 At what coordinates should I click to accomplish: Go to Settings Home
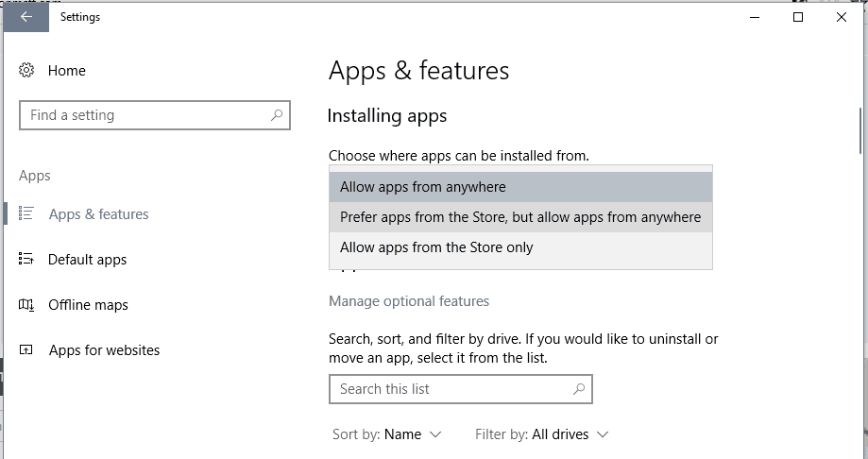click(x=66, y=71)
